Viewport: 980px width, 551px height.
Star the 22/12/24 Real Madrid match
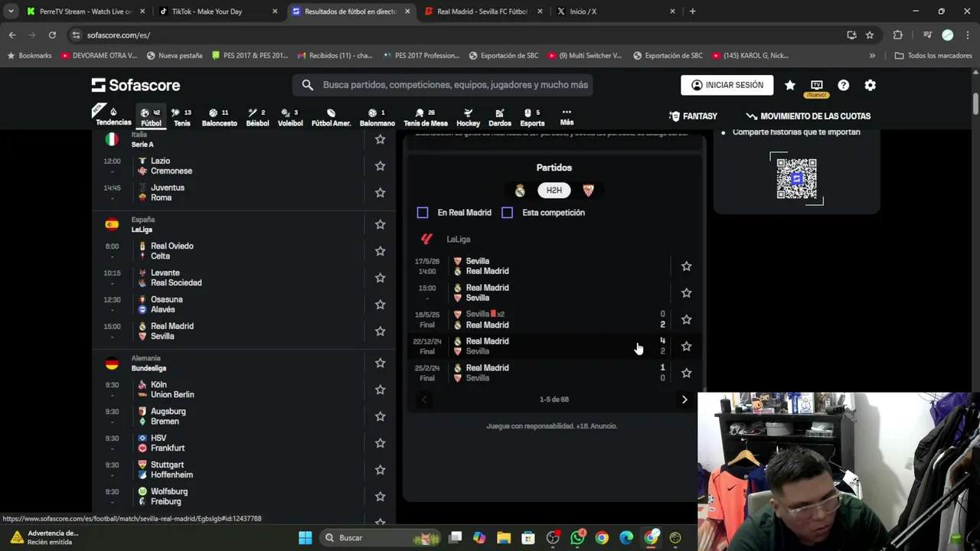[x=686, y=346]
